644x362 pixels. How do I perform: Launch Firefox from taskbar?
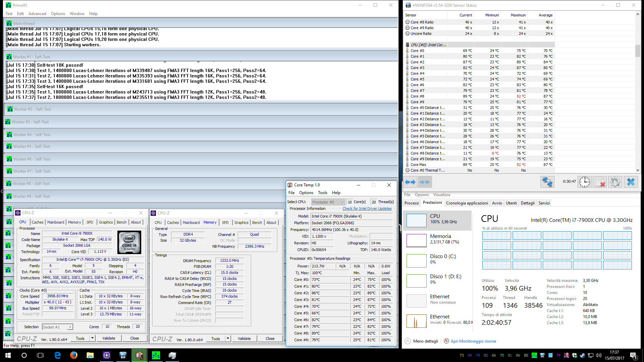[74, 355]
